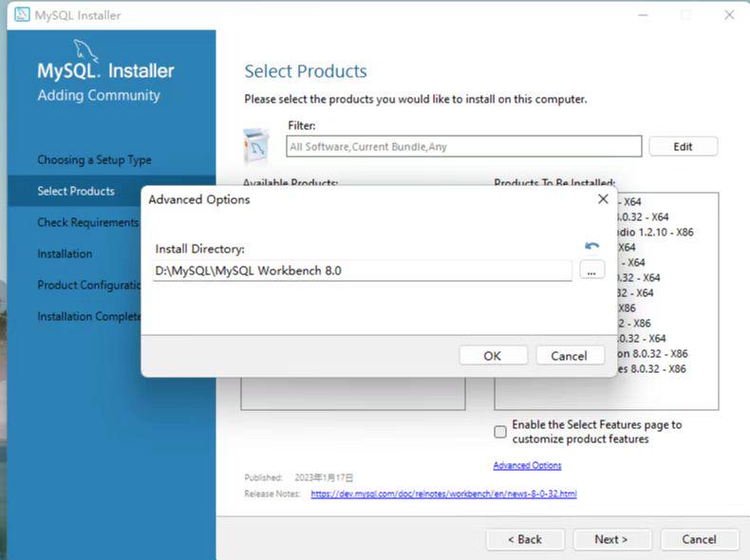Close the Advanced Options dialog
750x560 pixels.
point(603,199)
